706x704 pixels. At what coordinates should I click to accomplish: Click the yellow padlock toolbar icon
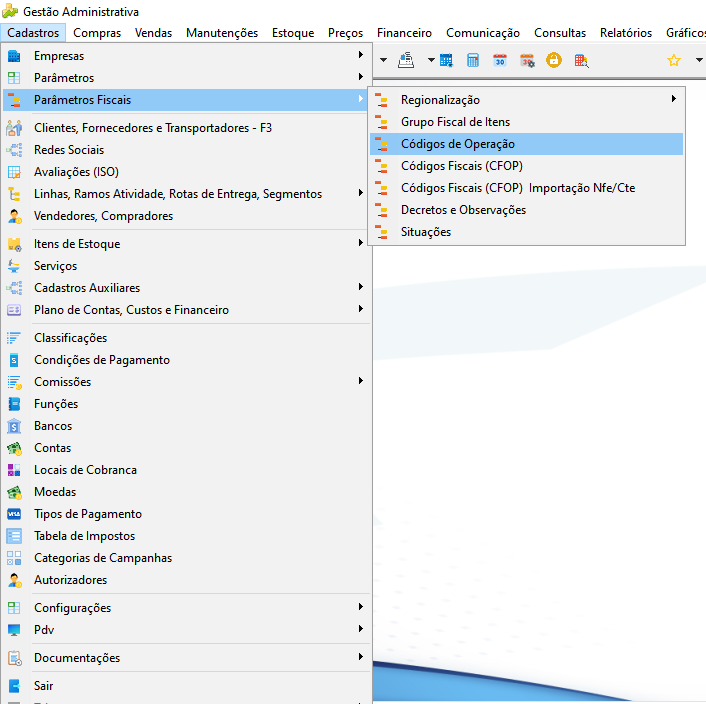pyautogui.click(x=554, y=60)
